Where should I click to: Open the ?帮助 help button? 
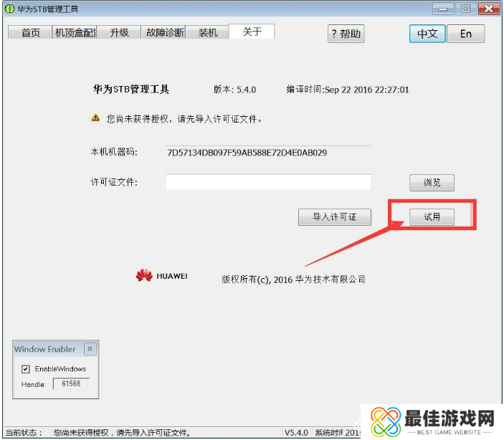click(346, 34)
